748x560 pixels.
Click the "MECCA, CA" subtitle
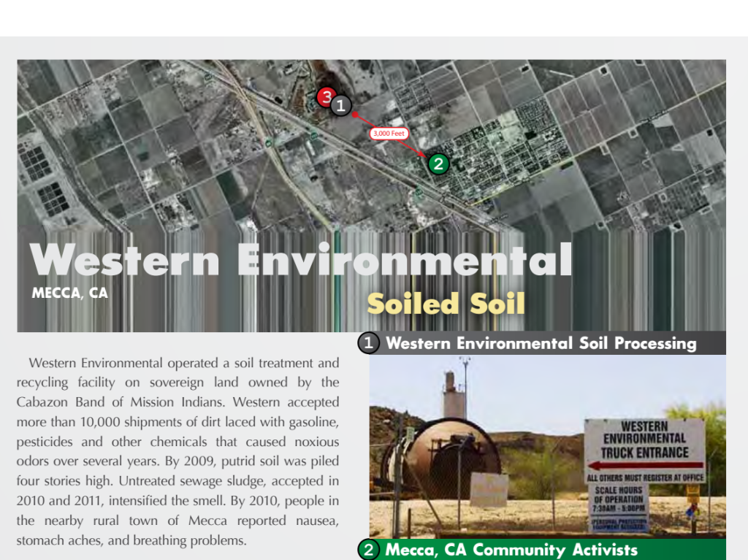pyautogui.click(x=69, y=293)
